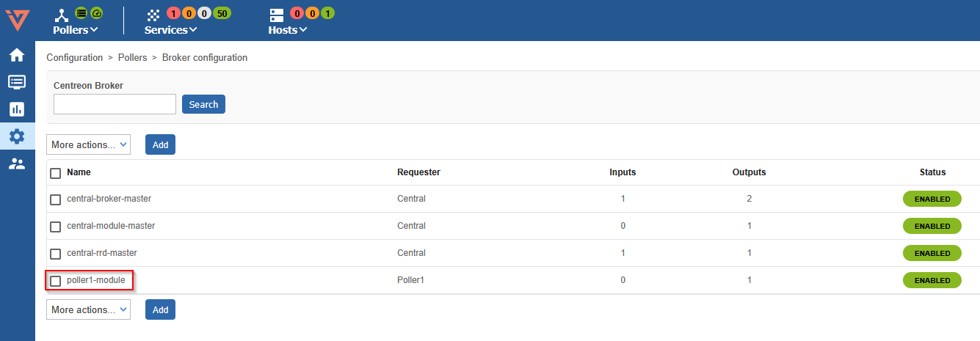
Task: Toggle ENABLED status of poller1-module
Action: 932,280
